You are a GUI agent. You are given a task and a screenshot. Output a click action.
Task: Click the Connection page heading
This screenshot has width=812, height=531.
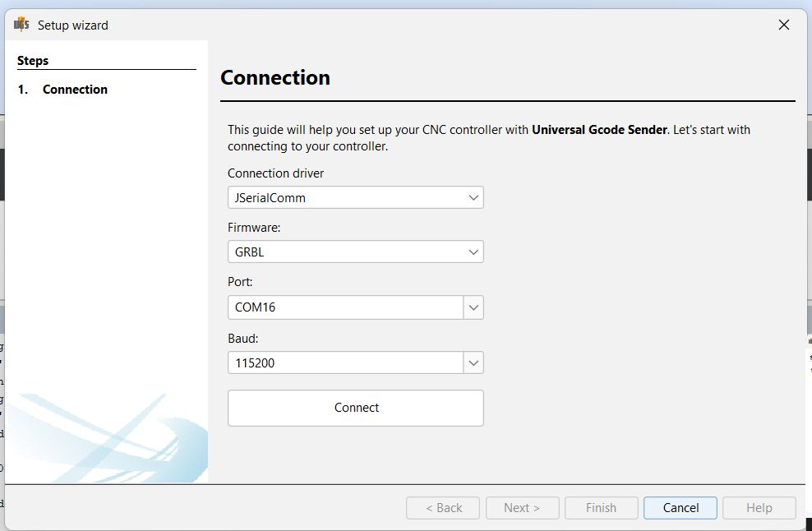tap(275, 77)
